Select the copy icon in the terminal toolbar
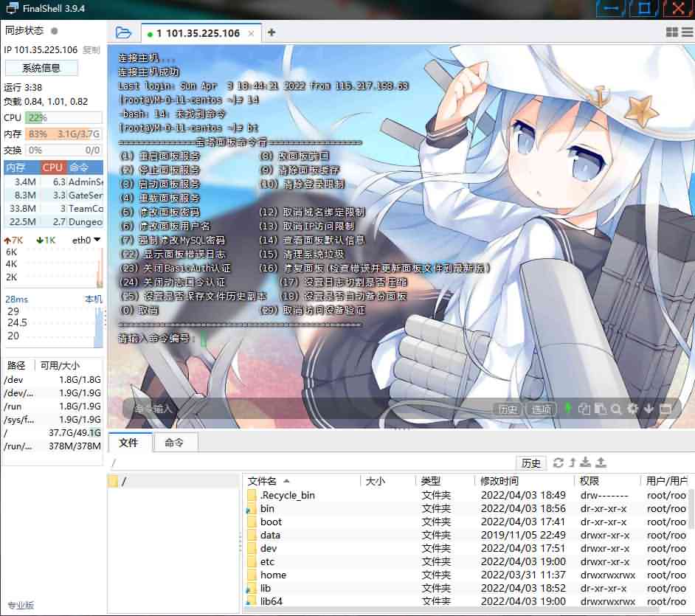695x616 pixels. click(x=585, y=409)
